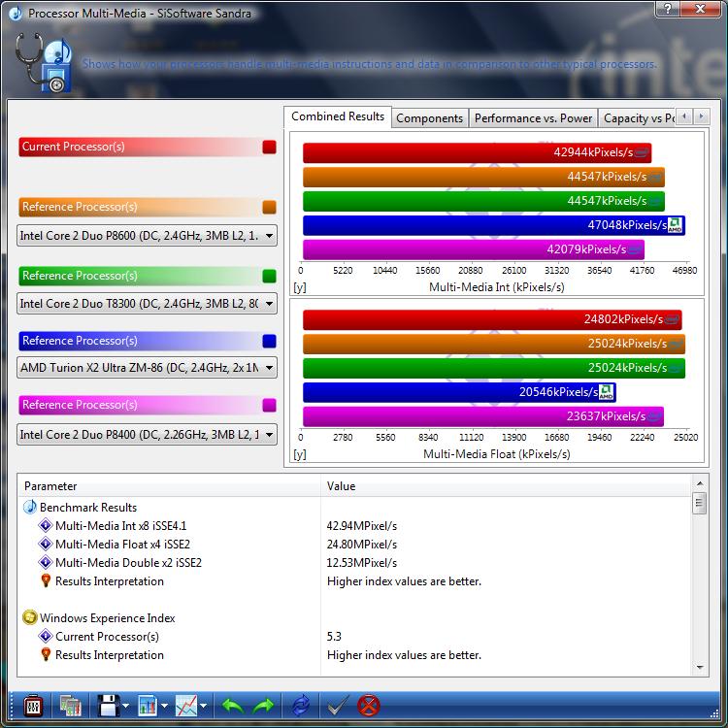728x728 pixels.
Task: Open the Intel Core 2 Duo T8300 dropdown
Action: pos(147,304)
